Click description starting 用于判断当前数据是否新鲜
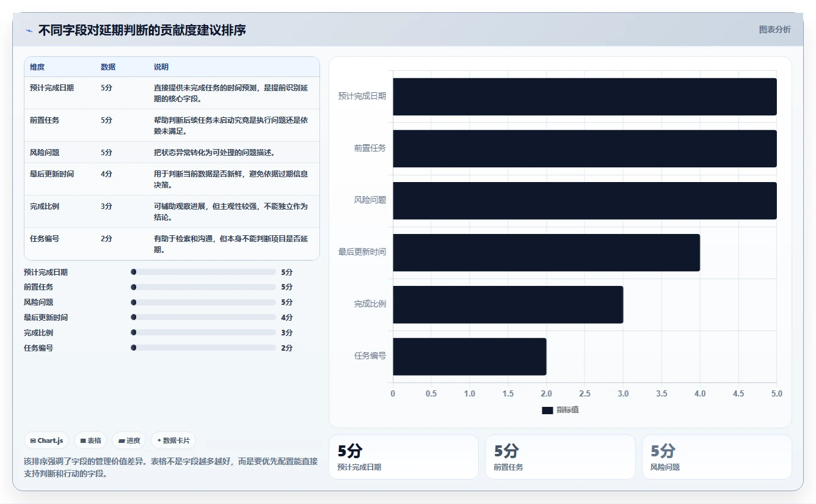This screenshot has height=504, width=816. pyautogui.click(x=231, y=179)
